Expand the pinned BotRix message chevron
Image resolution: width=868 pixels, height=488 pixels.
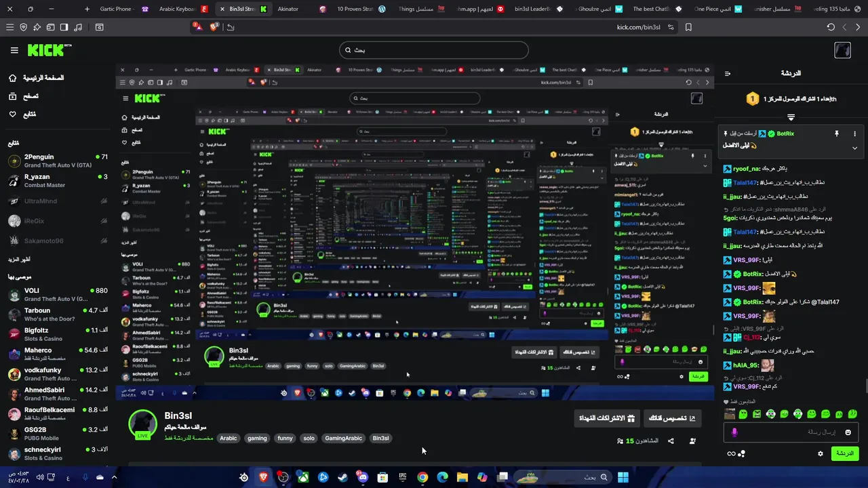point(854,148)
